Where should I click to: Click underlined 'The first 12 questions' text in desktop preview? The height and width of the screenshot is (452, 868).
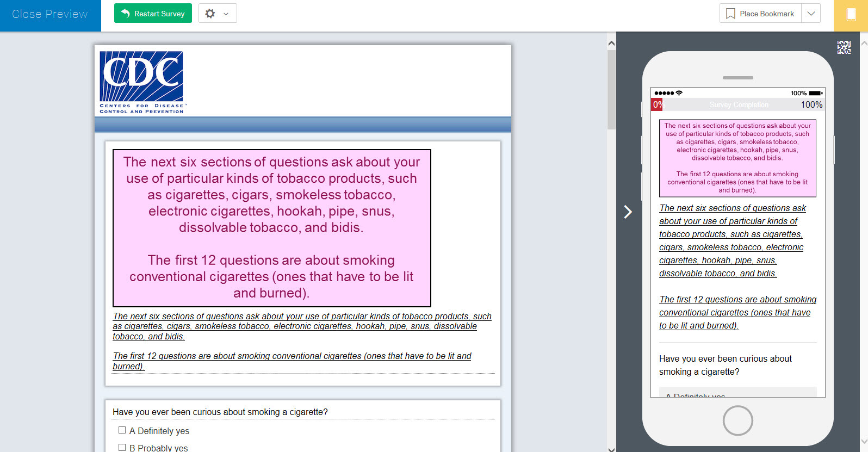(292, 361)
